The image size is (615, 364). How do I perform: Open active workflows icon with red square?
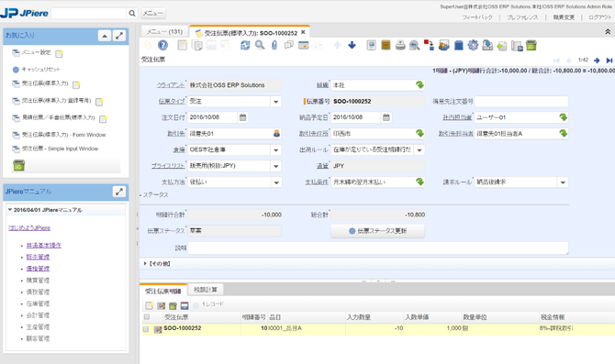(429, 45)
